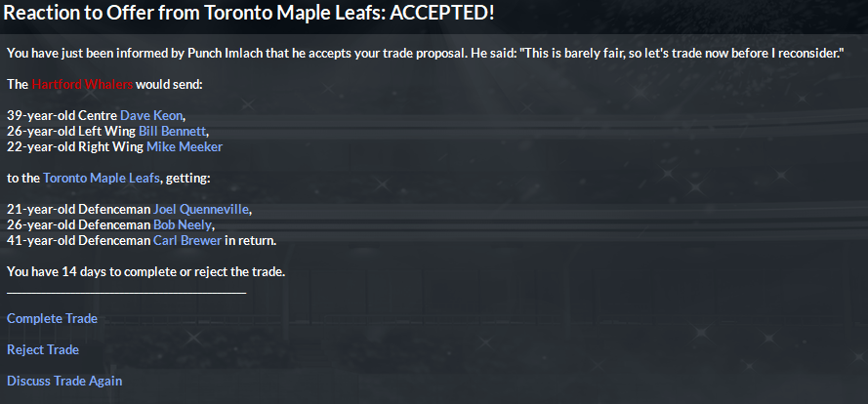Click the 'Reaction to Offer' title heading
The width and height of the screenshot is (868, 404).
click(x=249, y=16)
